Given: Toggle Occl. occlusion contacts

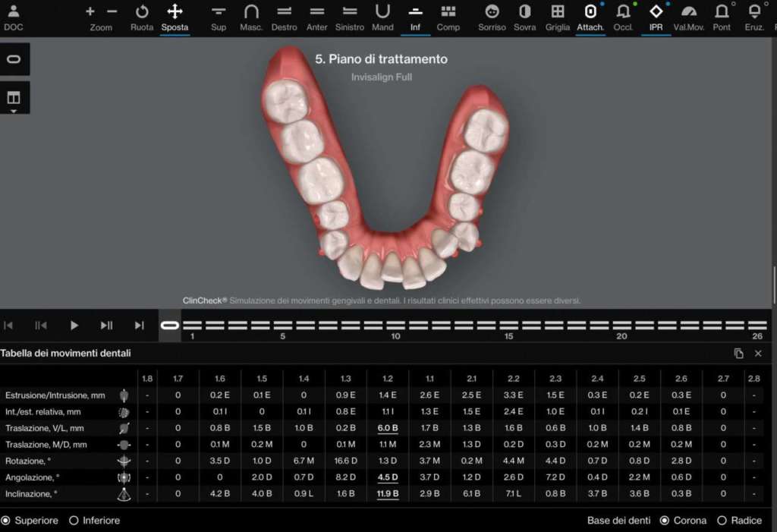Looking at the screenshot, I should (x=623, y=17).
